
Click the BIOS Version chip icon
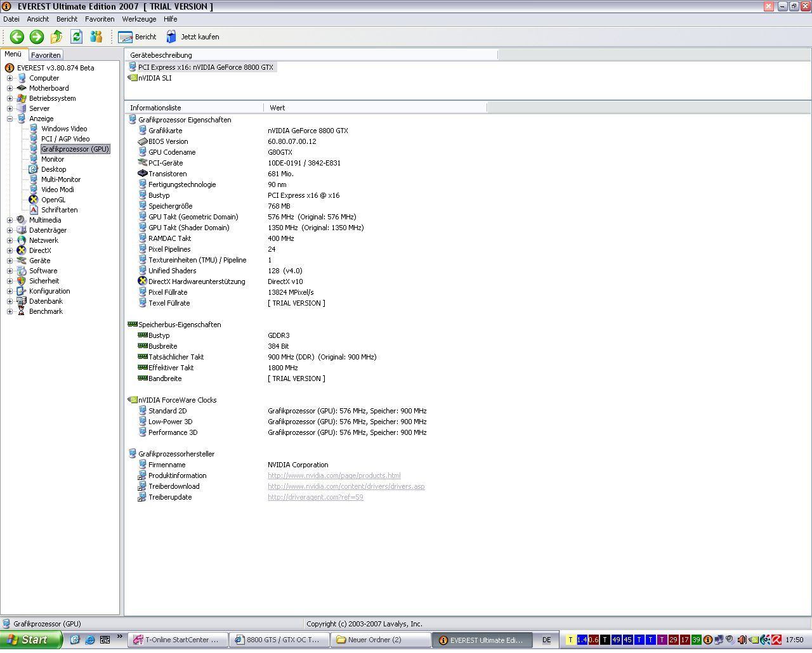(142, 141)
